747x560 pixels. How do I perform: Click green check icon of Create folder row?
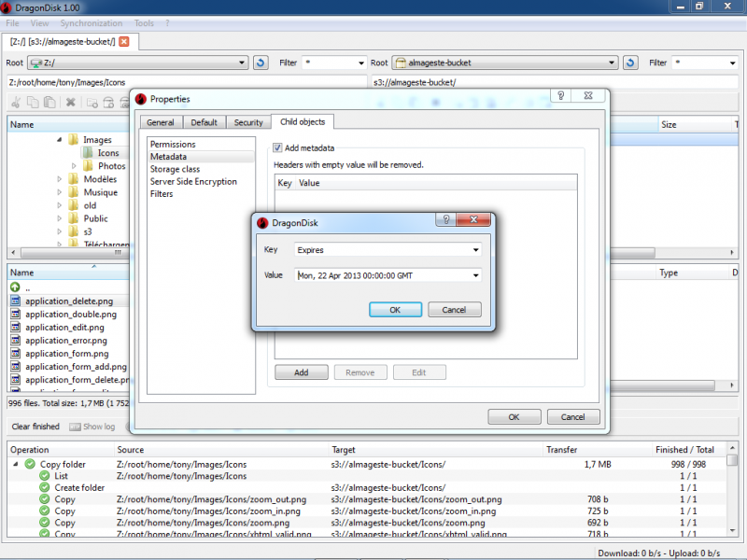45,487
